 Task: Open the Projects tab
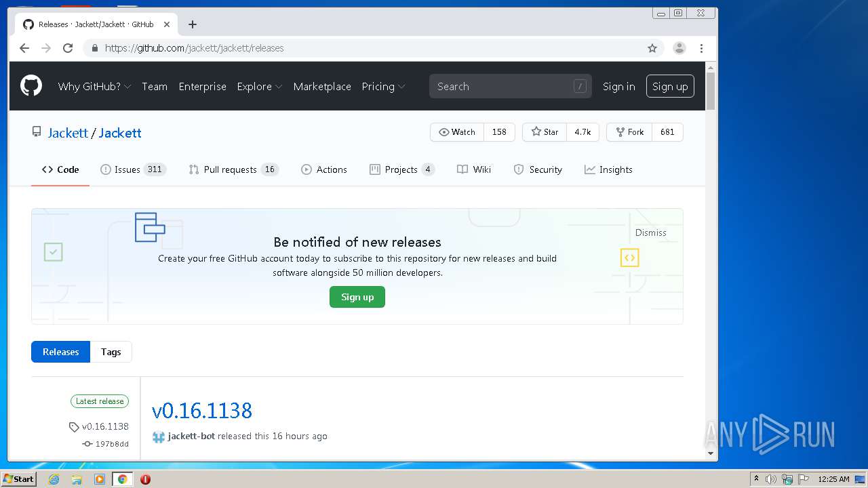[401, 169]
